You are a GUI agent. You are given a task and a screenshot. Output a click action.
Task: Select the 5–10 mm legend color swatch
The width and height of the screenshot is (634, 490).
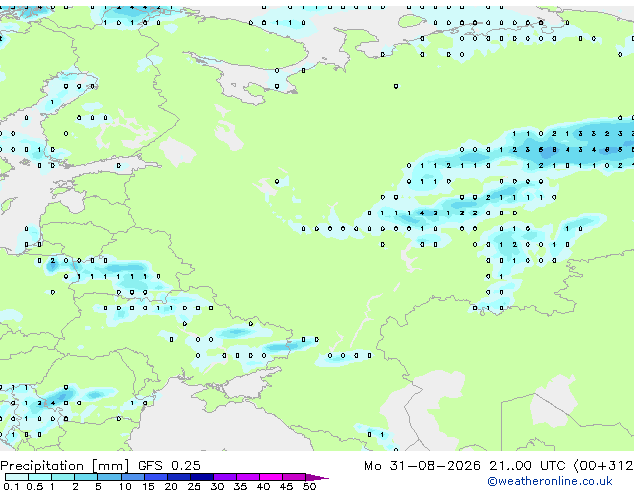click(x=109, y=477)
